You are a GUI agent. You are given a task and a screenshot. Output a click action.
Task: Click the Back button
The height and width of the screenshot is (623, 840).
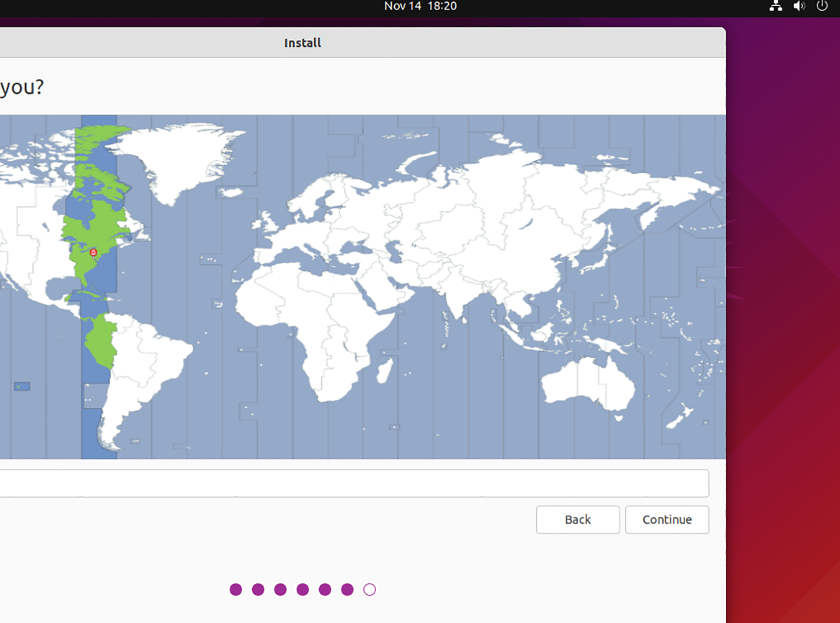click(x=577, y=519)
